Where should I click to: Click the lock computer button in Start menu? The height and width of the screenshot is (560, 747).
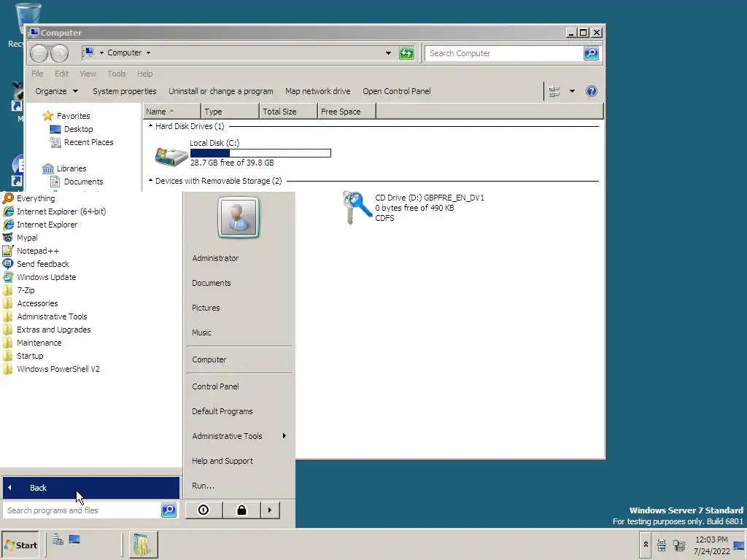click(x=241, y=510)
